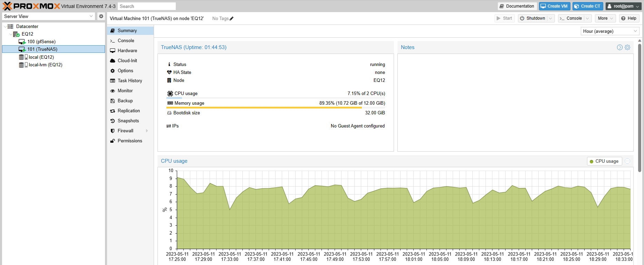Open the More dropdown menu
The height and width of the screenshot is (265, 644).
[x=605, y=18]
